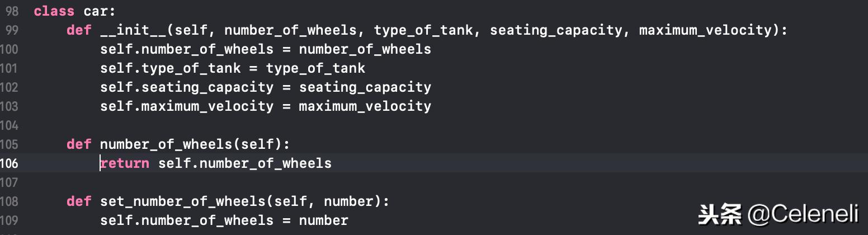Click 'maximum_velocity' parameter in __init__ signature

(x=705, y=30)
